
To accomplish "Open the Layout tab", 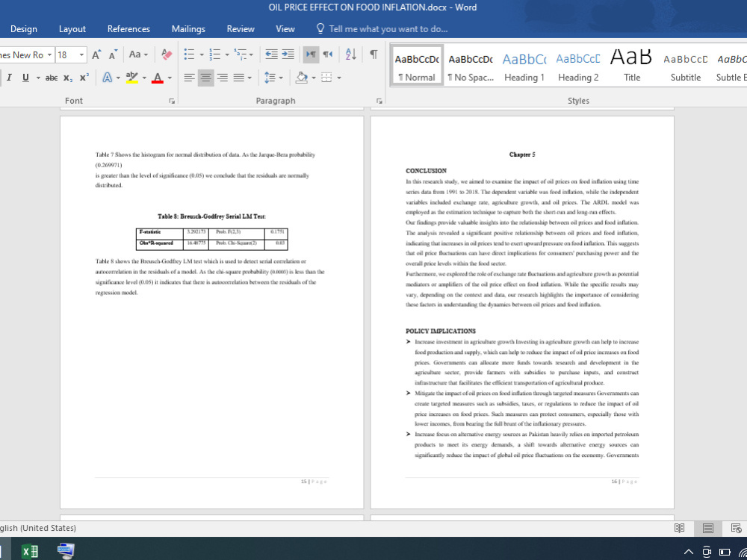I will click(72, 29).
